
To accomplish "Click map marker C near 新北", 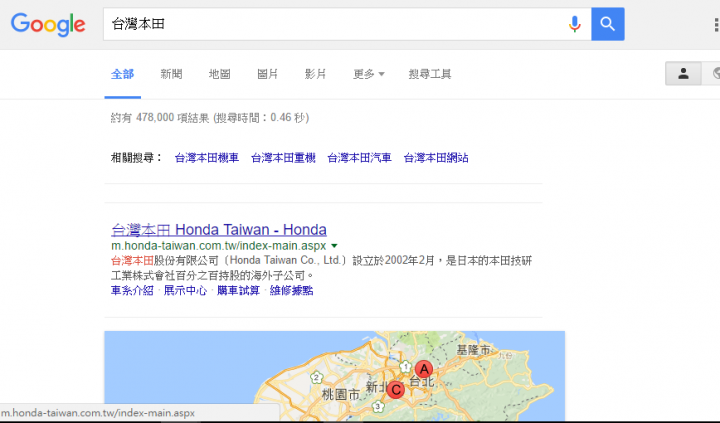I will [x=395, y=390].
